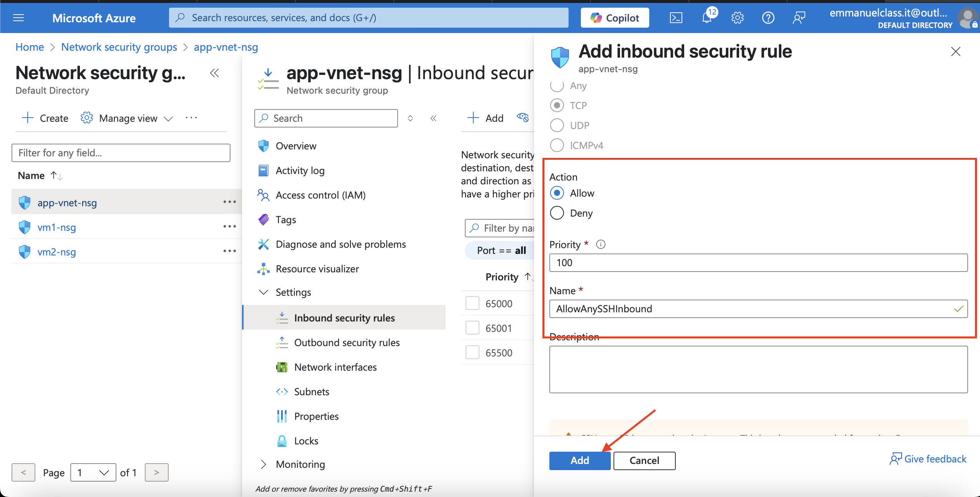
Task: Open Network interfaces
Action: click(x=335, y=367)
